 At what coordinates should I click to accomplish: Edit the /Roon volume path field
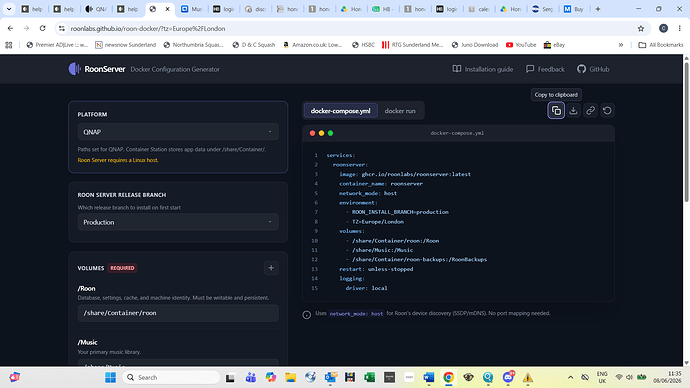coord(178,313)
